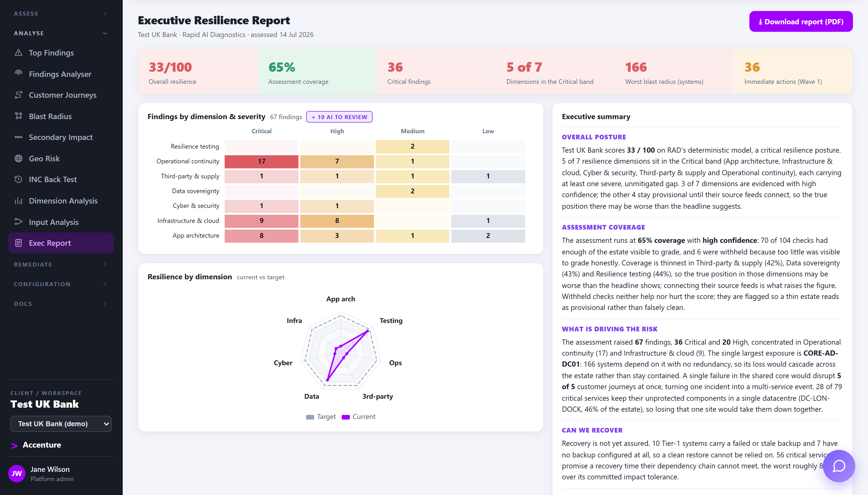The height and width of the screenshot is (495, 868).
Task: Click the CAN WE RECOVER heading
Action: point(592,430)
